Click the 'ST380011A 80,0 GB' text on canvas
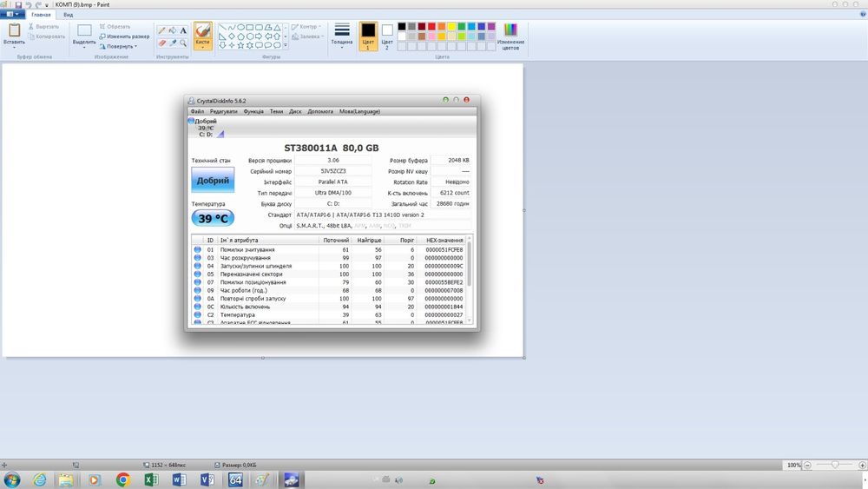The image size is (868, 489). pyautogui.click(x=332, y=148)
